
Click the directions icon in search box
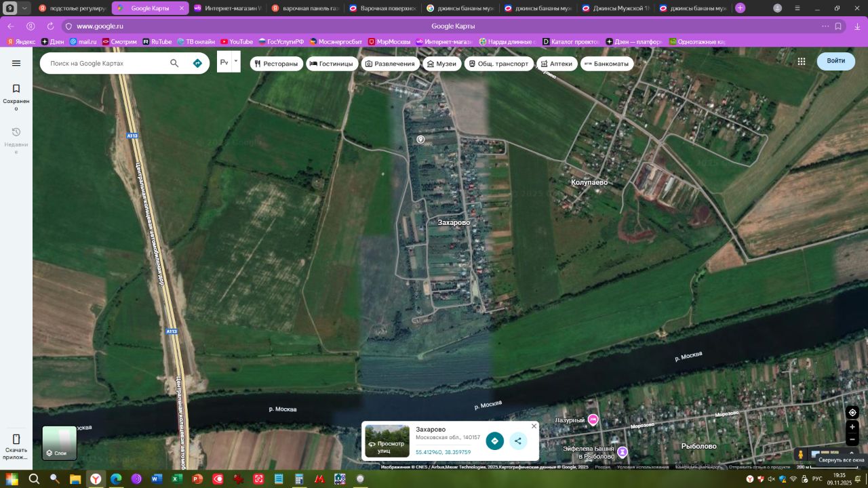pyautogui.click(x=197, y=63)
